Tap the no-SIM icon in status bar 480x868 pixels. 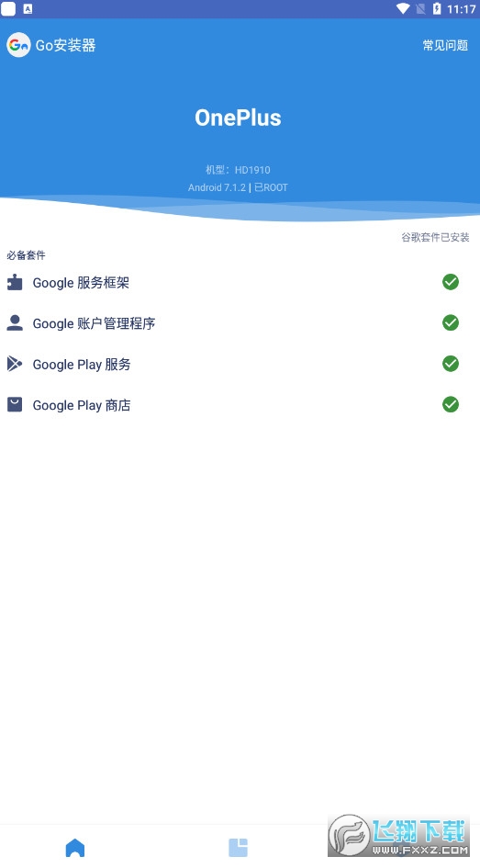pyautogui.click(x=420, y=8)
